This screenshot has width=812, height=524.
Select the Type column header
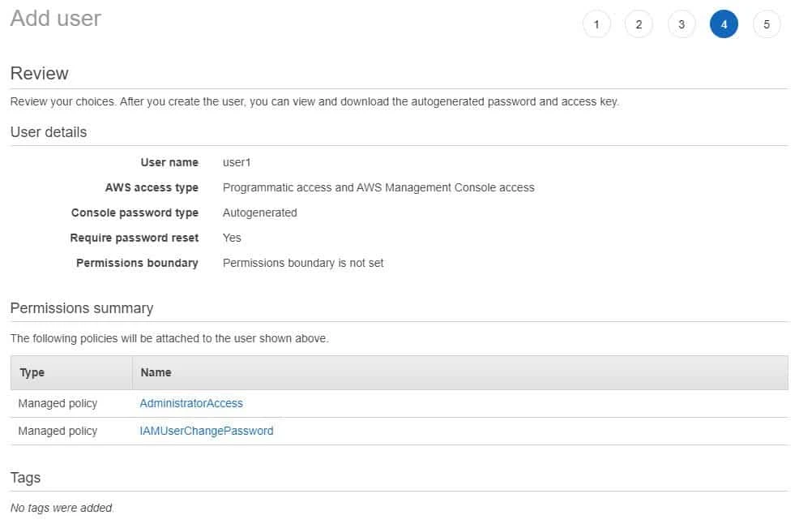pyautogui.click(x=32, y=372)
